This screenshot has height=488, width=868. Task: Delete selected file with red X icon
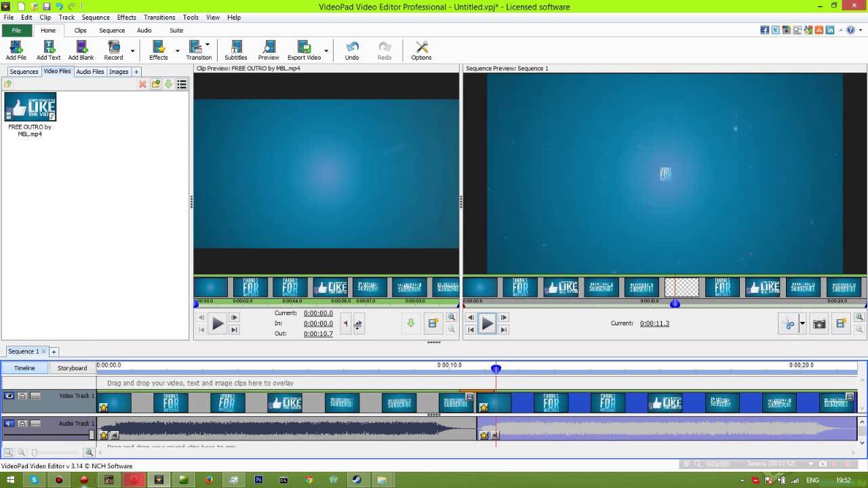(x=142, y=84)
